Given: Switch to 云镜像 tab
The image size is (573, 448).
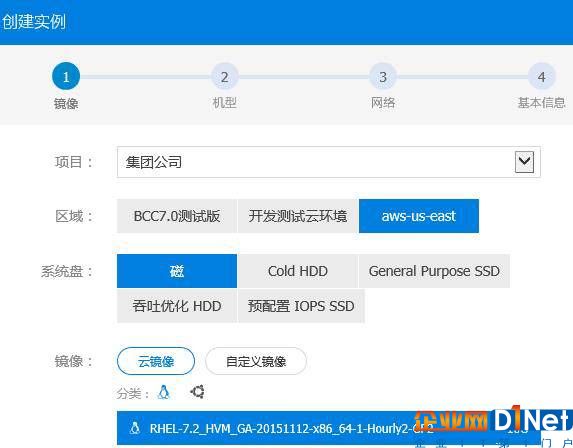Looking at the screenshot, I should click(156, 361).
